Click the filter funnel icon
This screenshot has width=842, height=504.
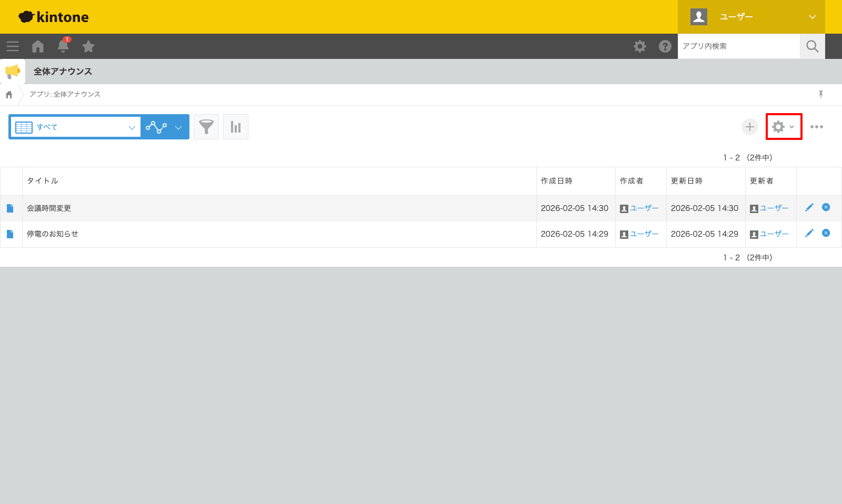click(206, 127)
